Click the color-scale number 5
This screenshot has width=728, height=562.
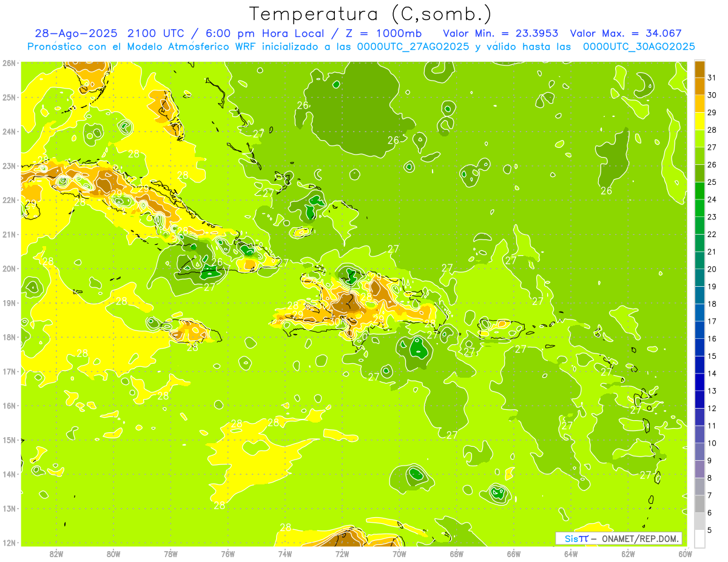point(710,530)
